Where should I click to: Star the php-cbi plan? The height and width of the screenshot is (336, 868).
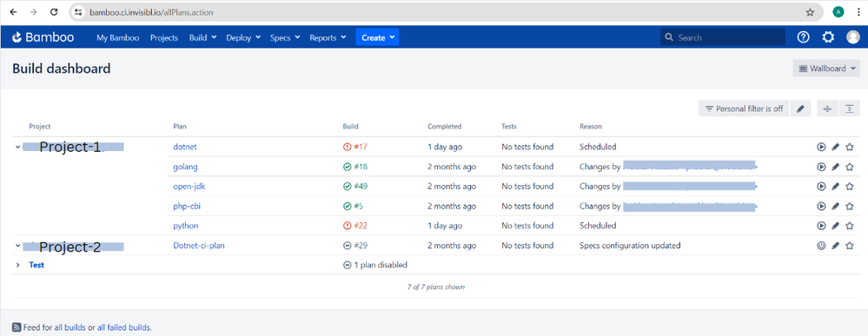click(x=850, y=206)
